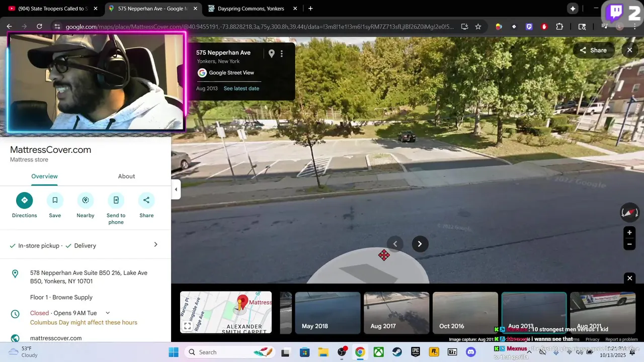Viewport: 644px width, 362px height.
Task: Click the Directions icon button
Action: [24, 200]
